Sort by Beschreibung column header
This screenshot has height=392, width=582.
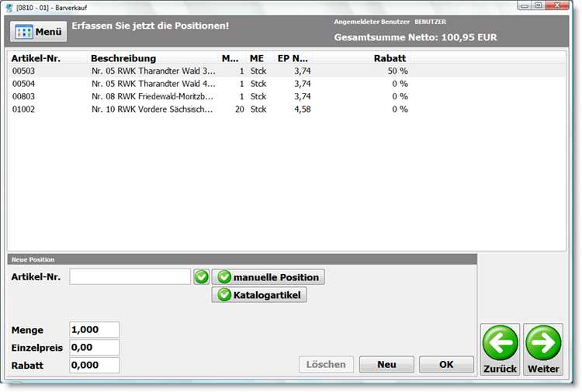(123, 58)
